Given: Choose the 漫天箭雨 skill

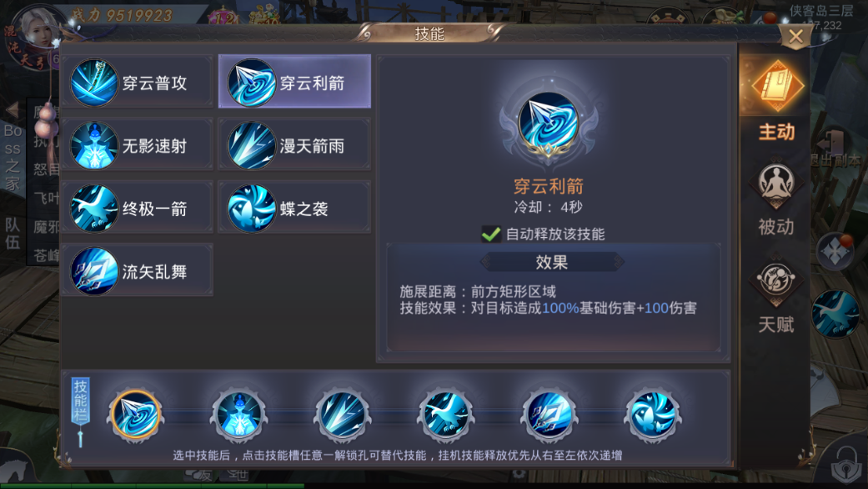Looking at the screenshot, I should pyautogui.click(x=294, y=146).
